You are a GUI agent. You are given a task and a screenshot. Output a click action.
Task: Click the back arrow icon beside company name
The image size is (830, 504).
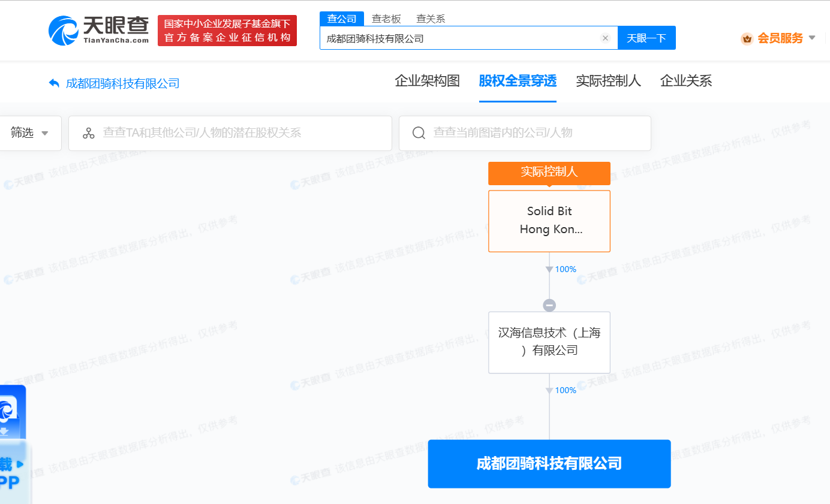(x=54, y=83)
